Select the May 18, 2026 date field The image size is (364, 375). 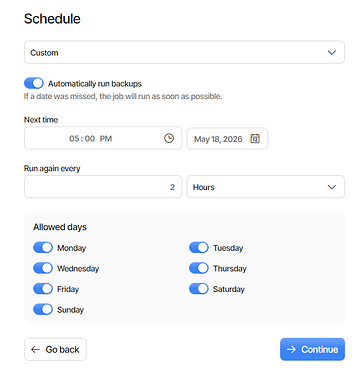(227, 138)
